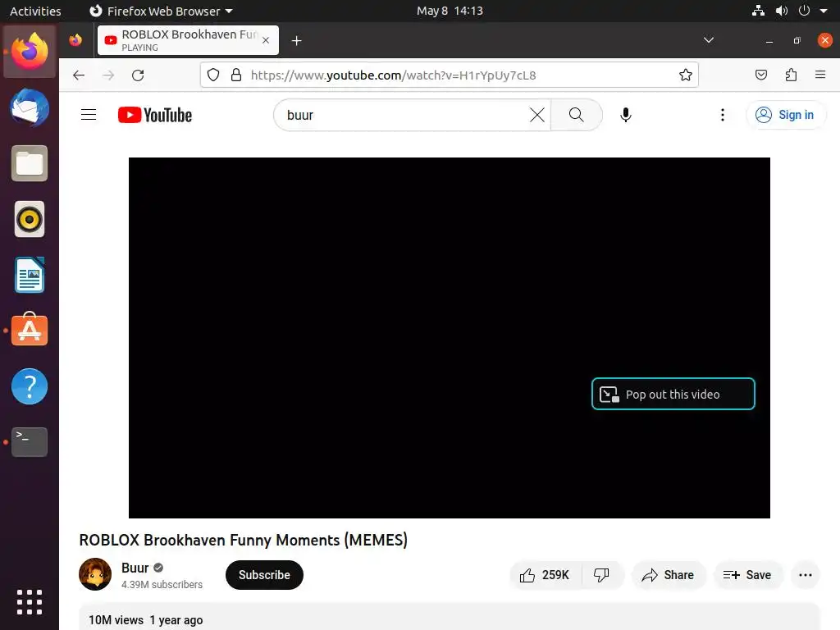Click the Firefox icon in the dock
840x630 pixels.
click(30, 52)
